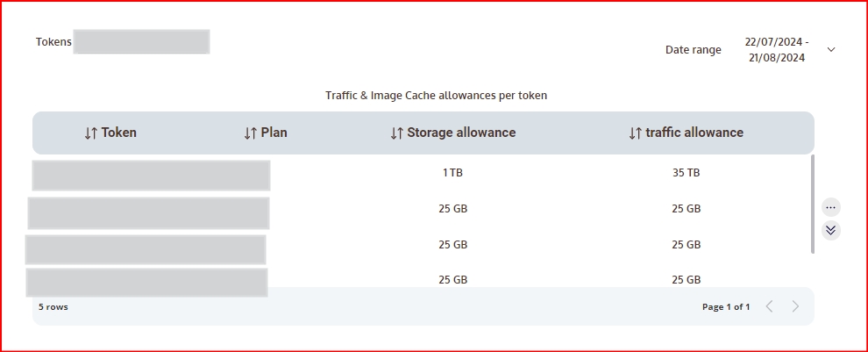
Task: Click the traffic allowance header text
Action: pyautogui.click(x=694, y=133)
